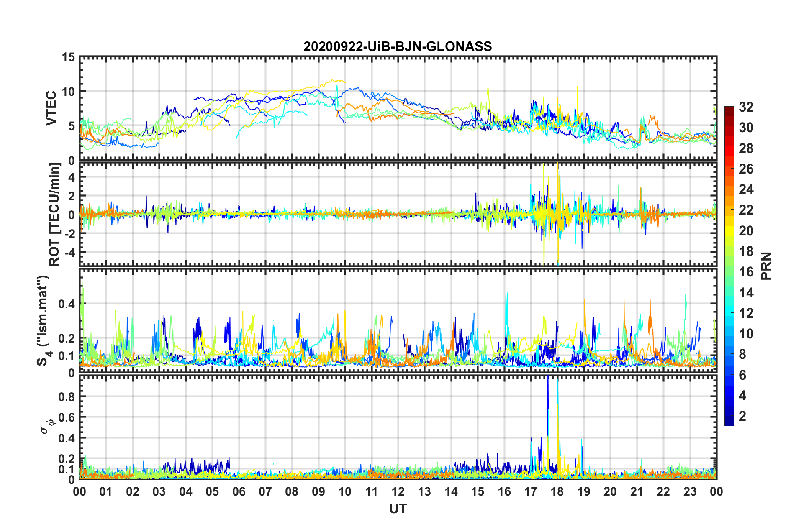This screenshot has height=532, width=796.
Task: Click inside the VTEC plot panel
Action: click(x=398, y=108)
